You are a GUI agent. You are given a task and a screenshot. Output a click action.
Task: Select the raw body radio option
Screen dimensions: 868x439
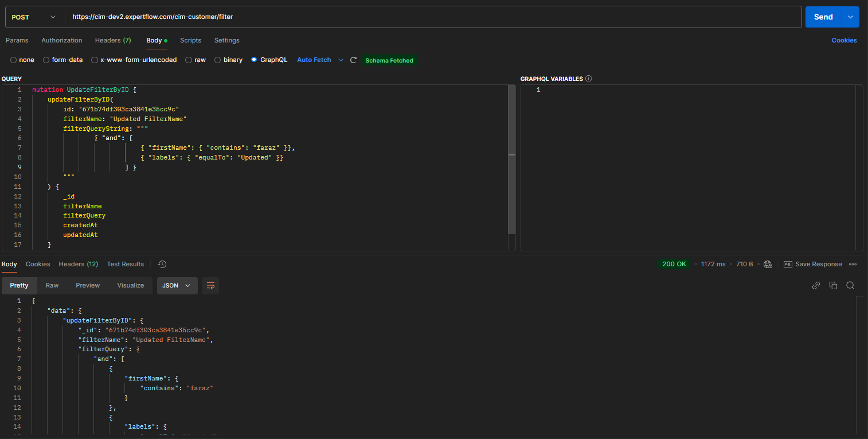[x=189, y=60]
